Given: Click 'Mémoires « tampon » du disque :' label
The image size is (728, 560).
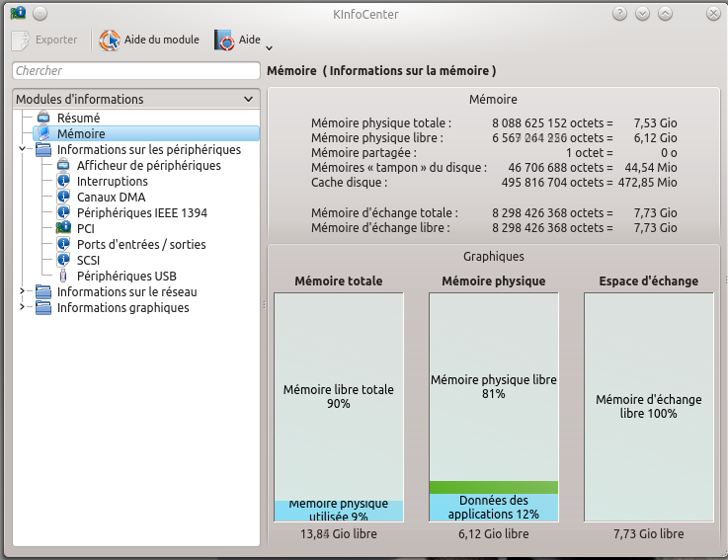Looking at the screenshot, I should 399,168.
